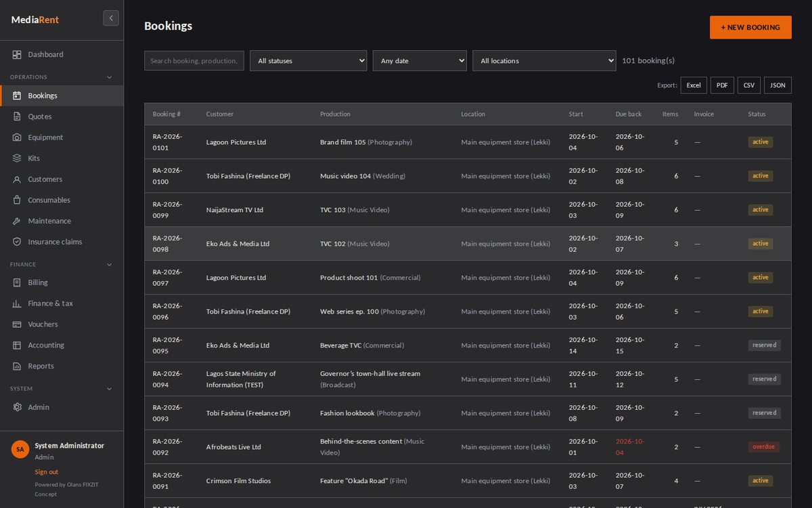Open the Kits layers icon
812x508 pixels.
point(17,158)
